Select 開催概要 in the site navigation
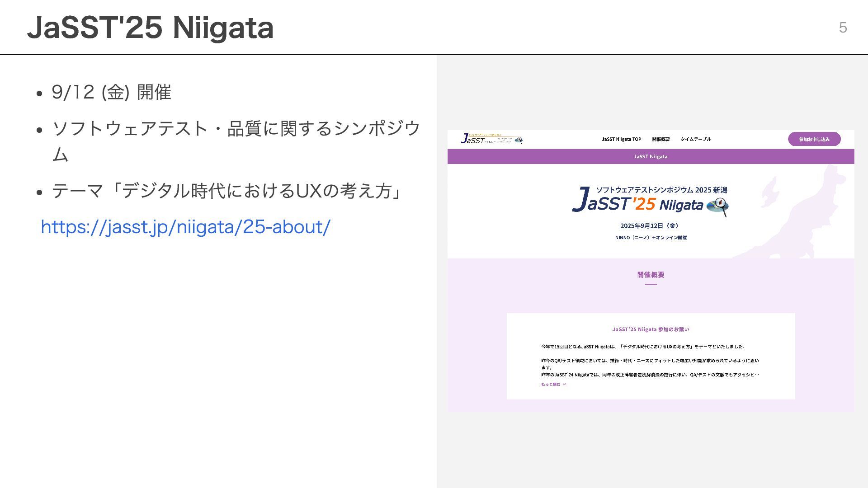868x488 pixels. tap(660, 139)
